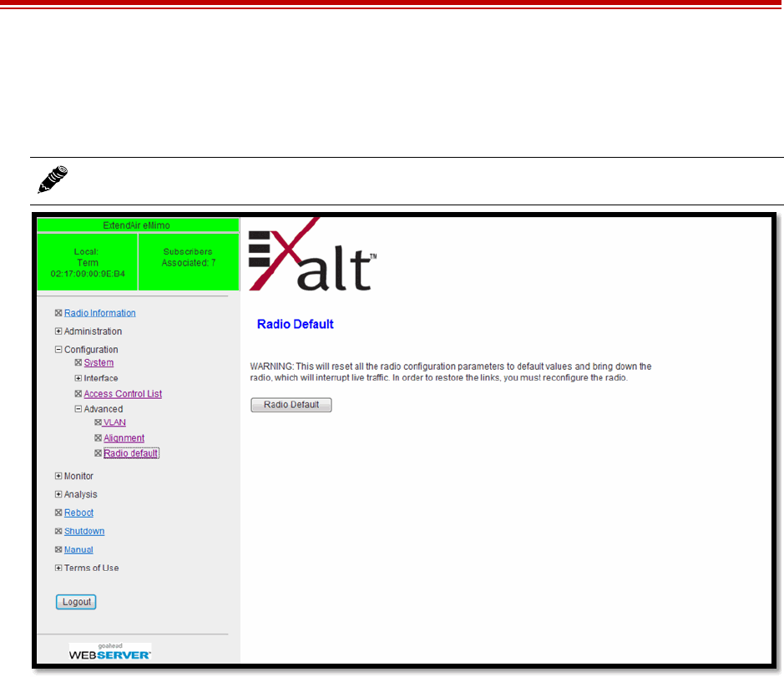Expand the Monitor tree node
Viewport: 784px width, 677px height.
tap(58, 476)
